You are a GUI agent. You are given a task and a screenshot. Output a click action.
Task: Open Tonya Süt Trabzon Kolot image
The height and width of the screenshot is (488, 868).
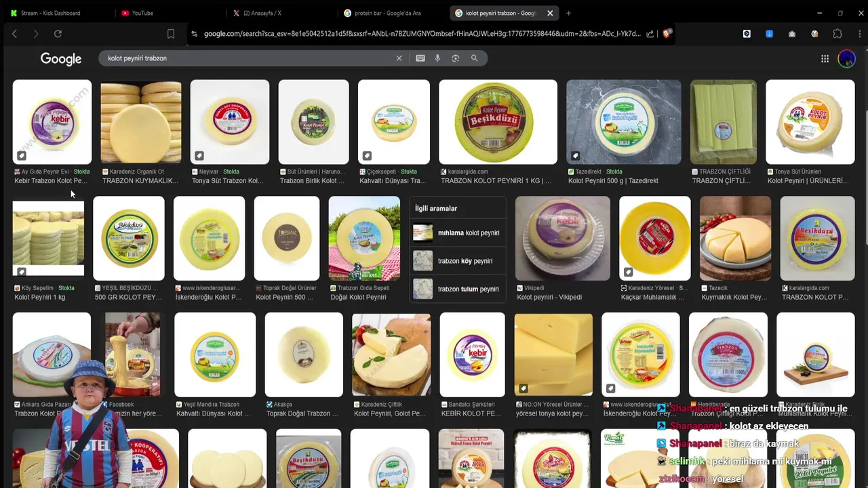point(230,122)
